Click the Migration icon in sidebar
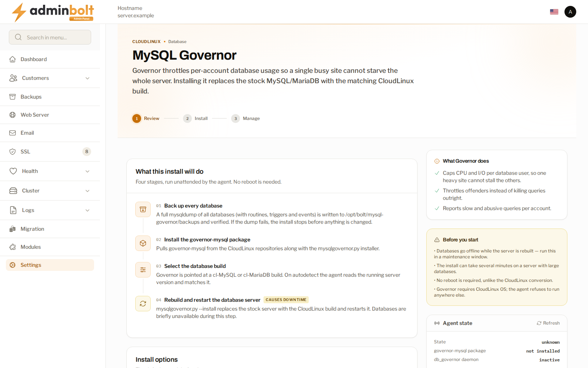 (x=12, y=229)
